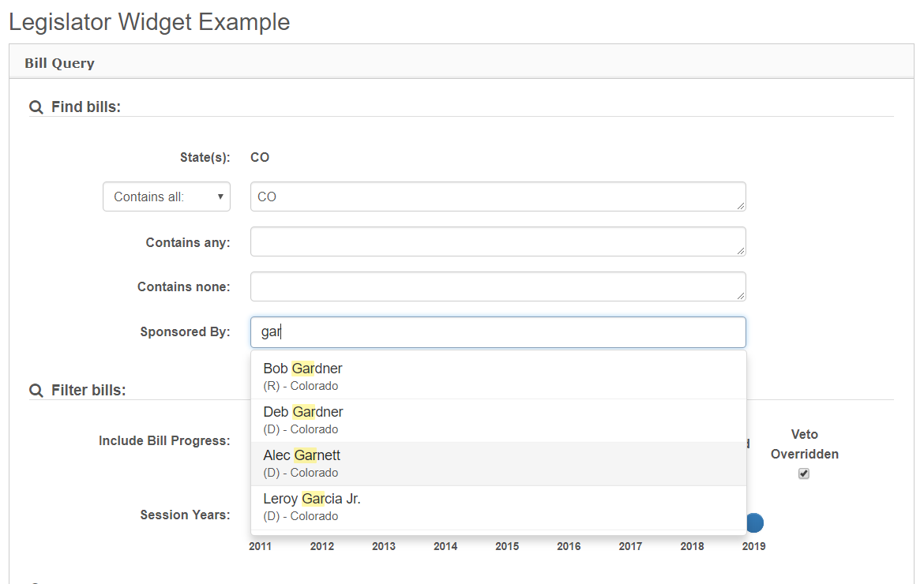Click the text area containing CO
This screenshot has width=924, height=584.
tap(498, 197)
